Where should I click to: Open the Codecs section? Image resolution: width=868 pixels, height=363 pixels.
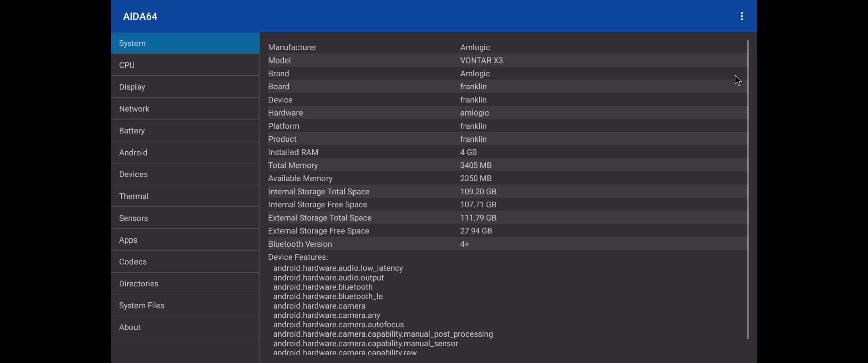(185, 262)
